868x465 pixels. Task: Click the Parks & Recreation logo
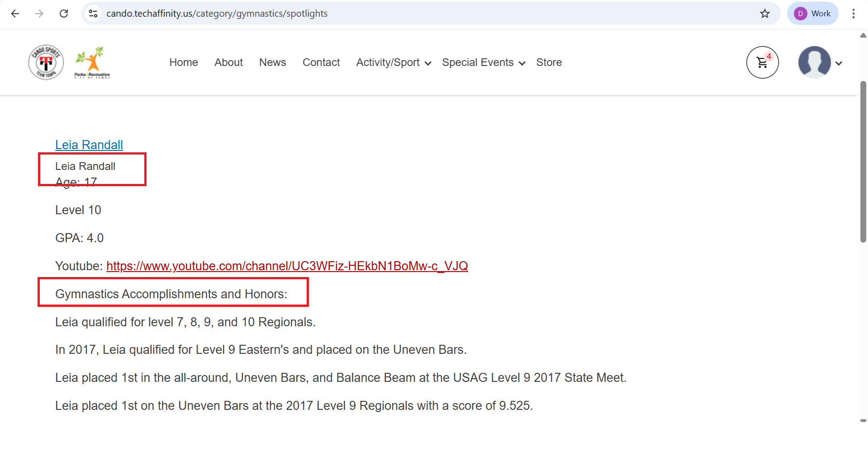pos(92,62)
